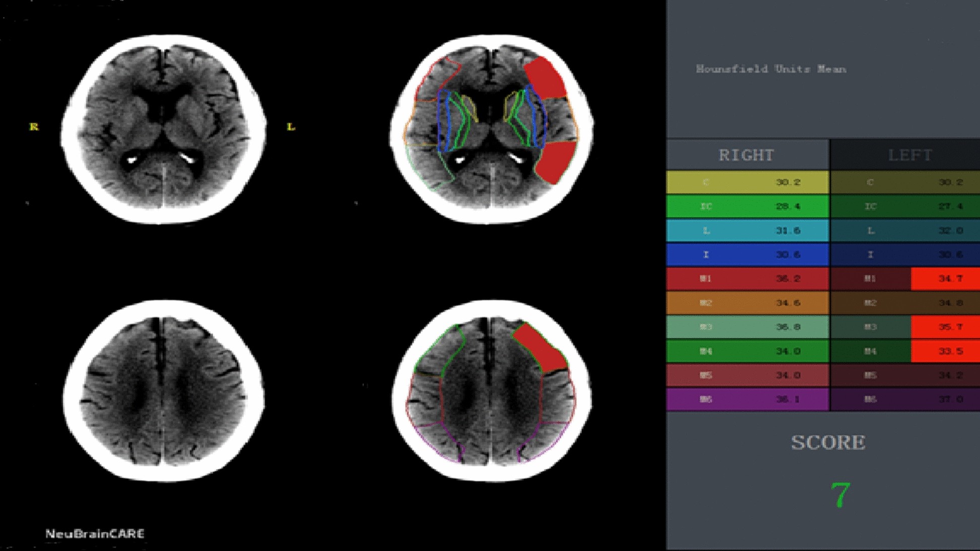
Task: Select the RIGHT hemisphere column header
Action: [747, 155]
